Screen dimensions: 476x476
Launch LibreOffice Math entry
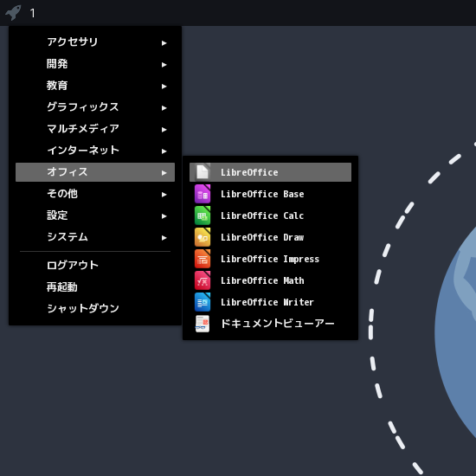tap(270, 280)
